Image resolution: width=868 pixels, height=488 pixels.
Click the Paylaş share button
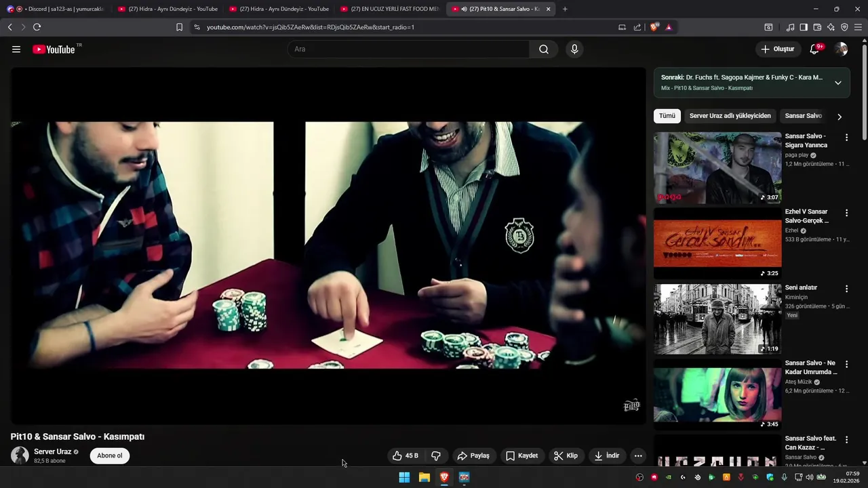[473, 455]
